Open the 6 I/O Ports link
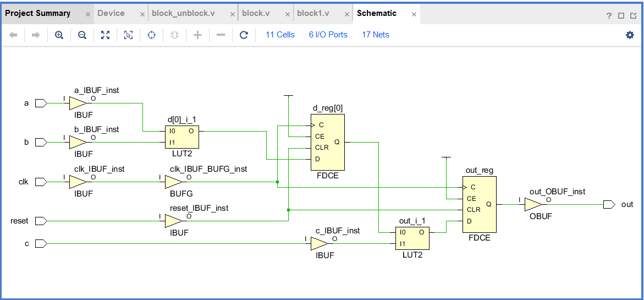 pyautogui.click(x=328, y=35)
